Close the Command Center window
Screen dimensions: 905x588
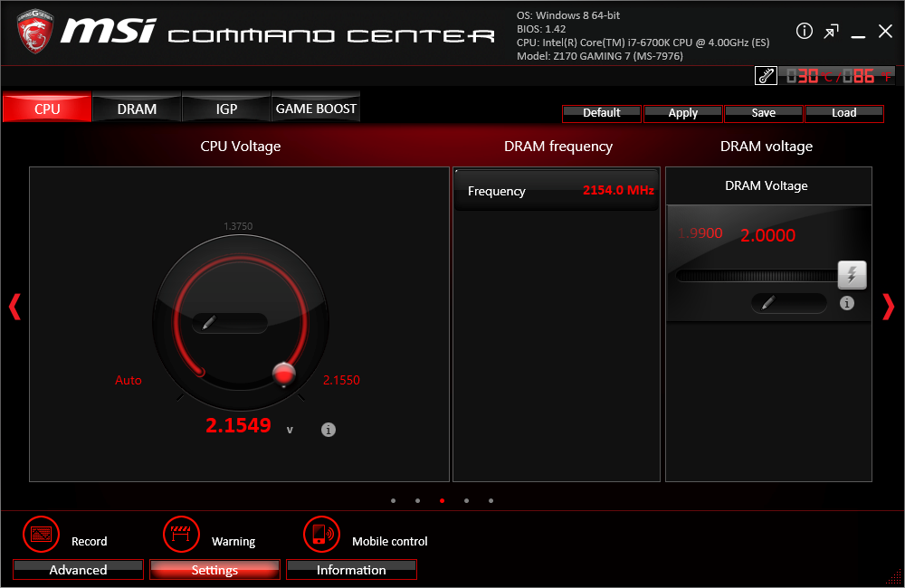pyautogui.click(x=885, y=31)
